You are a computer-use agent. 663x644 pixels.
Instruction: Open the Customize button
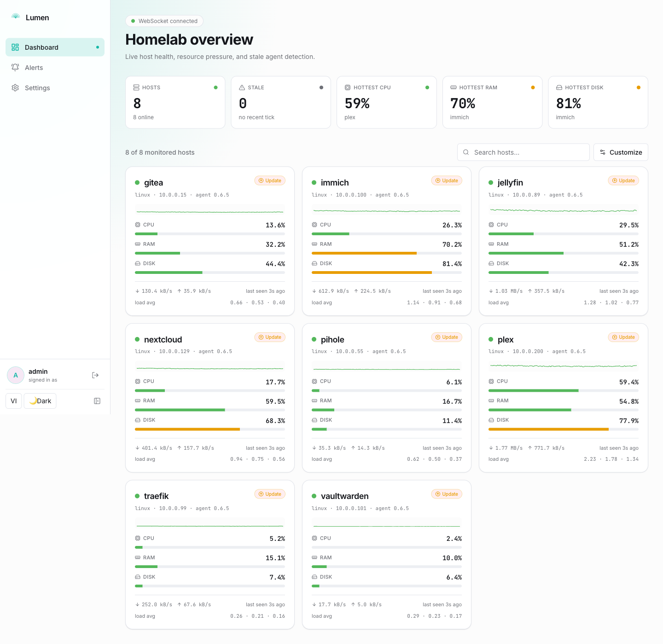click(621, 152)
